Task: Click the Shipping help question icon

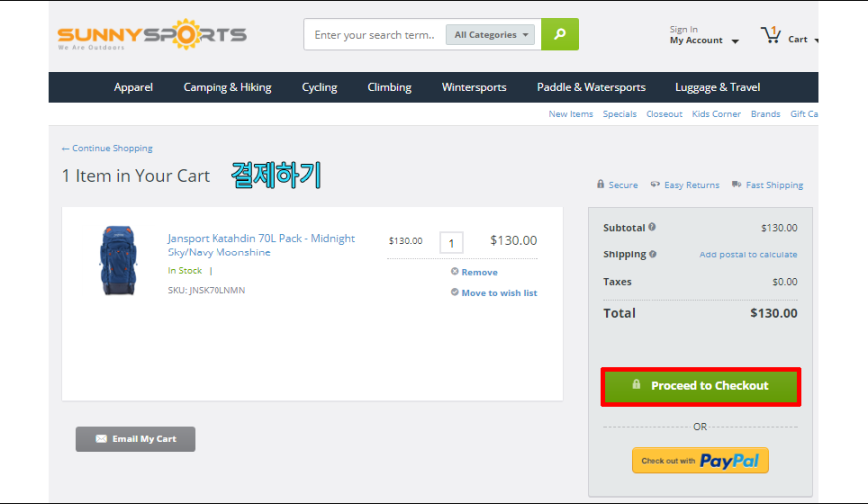Action: click(x=652, y=254)
